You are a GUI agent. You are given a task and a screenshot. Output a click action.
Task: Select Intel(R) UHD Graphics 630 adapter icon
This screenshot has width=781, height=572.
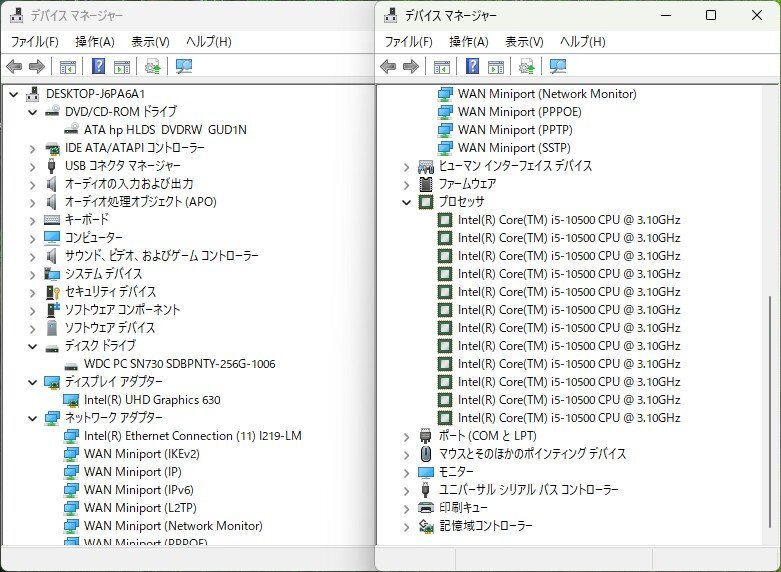[x=71, y=400]
